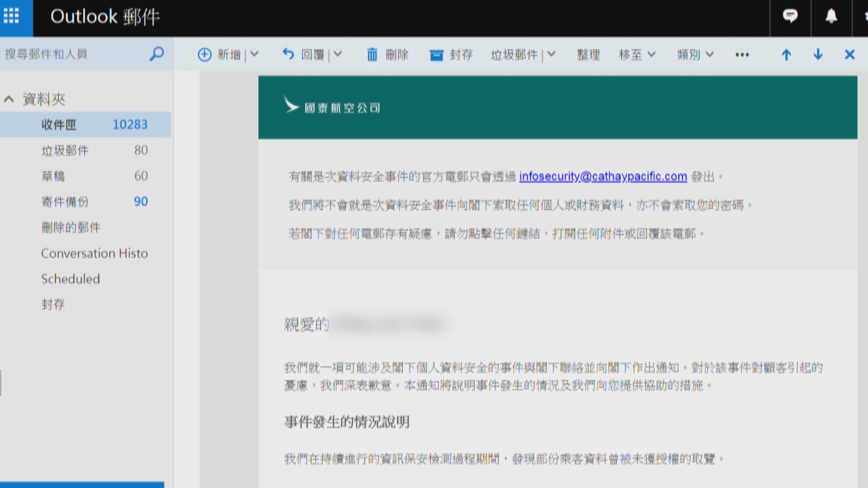The width and height of the screenshot is (868, 488).
Task: Open more commands via the ellipsis icon
Action: tap(742, 55)
